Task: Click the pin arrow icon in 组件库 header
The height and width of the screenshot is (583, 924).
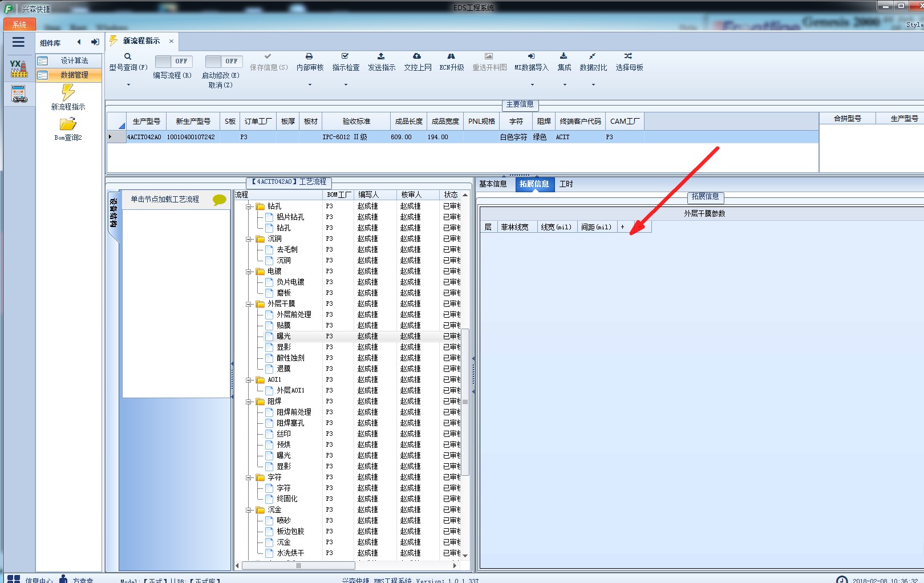Action: [95, 42]
